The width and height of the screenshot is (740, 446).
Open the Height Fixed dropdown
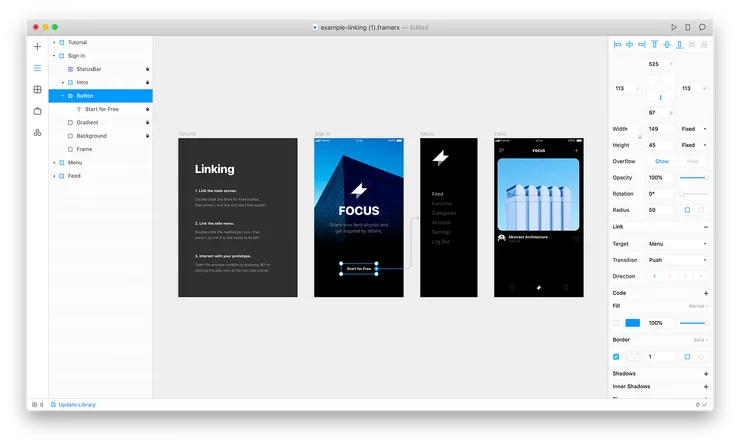[x=694, y=145]
